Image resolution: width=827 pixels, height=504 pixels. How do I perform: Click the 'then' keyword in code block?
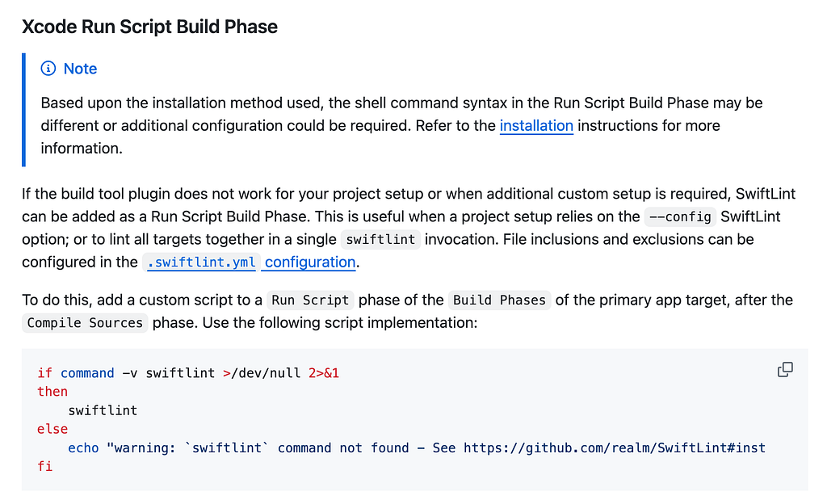[52, 392]
